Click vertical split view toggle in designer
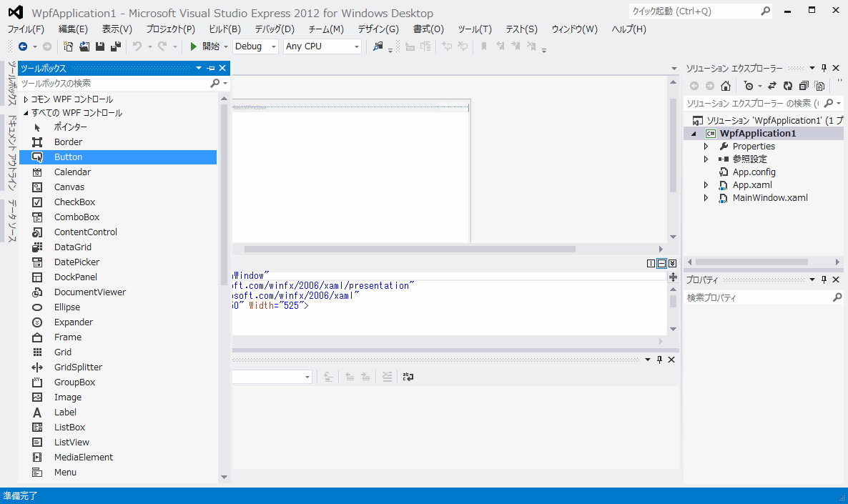The height and width of the screenshot is (504, 848). click(x=651, y=263)
